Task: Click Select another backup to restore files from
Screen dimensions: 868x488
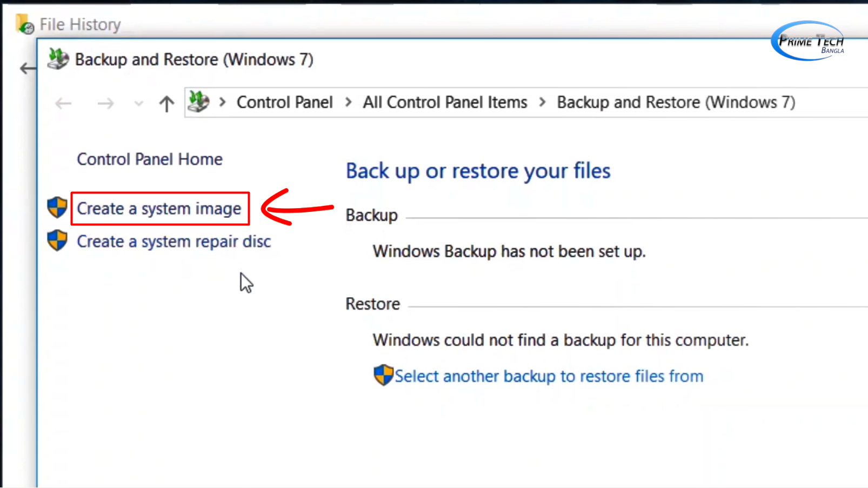Action: 549,376
